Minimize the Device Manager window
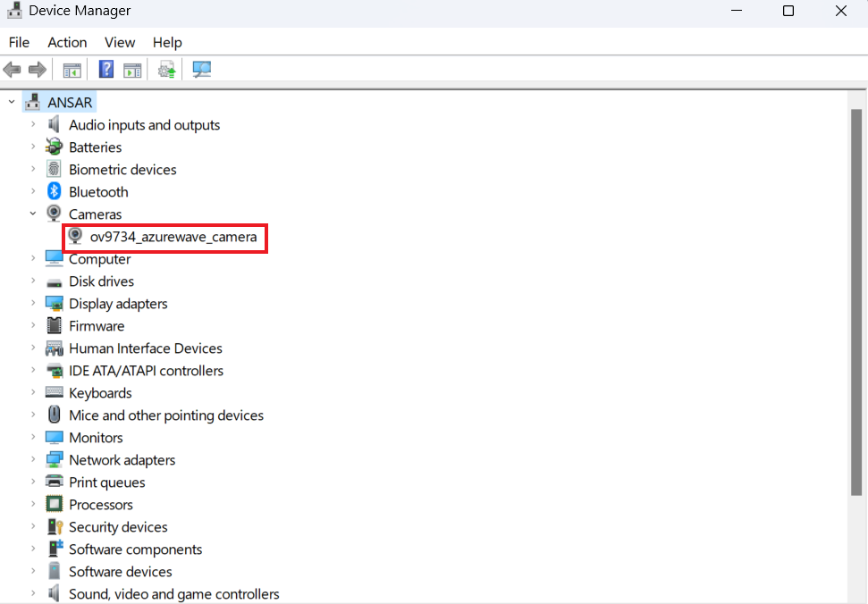Image resolution: width=868 pixels, height=604 pixels. tap(737, 11)
